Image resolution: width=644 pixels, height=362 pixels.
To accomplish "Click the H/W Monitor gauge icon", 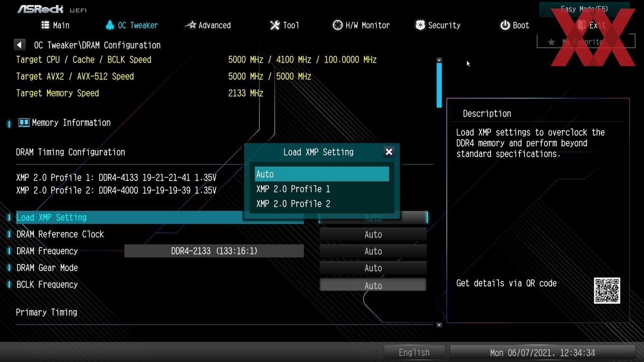I will [x=338, y=25].
